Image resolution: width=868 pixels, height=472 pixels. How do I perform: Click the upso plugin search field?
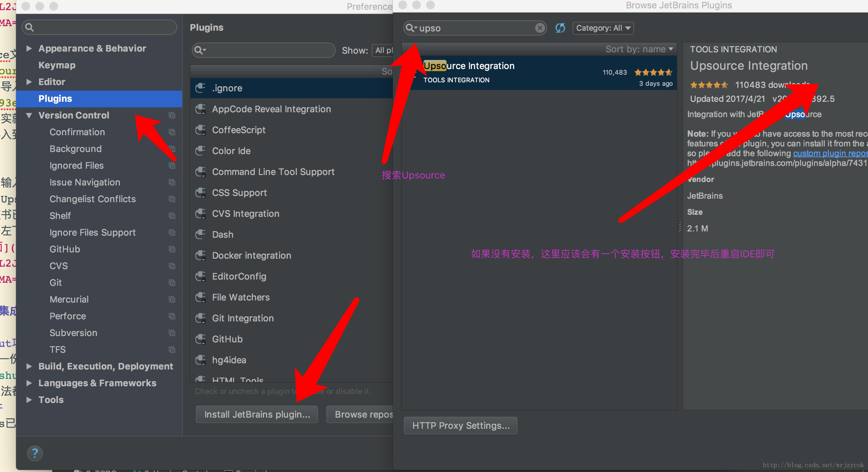(475, 28)
